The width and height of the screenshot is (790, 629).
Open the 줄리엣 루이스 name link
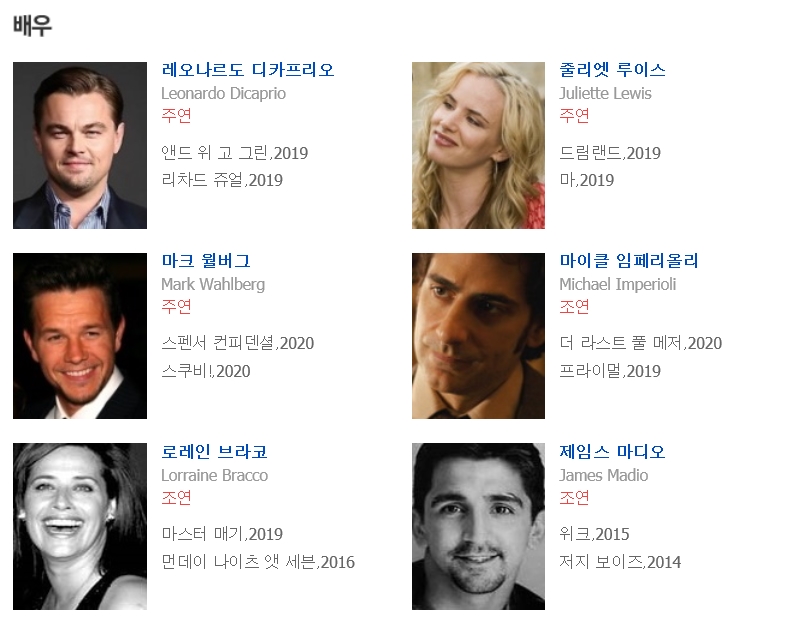click(x=612, y=70)
